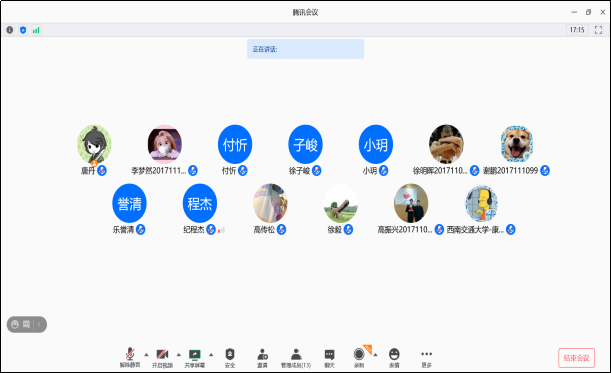The image size is (611, 373).
Task: Open the 更多 more options menu
Action: (x=426, y=358)
